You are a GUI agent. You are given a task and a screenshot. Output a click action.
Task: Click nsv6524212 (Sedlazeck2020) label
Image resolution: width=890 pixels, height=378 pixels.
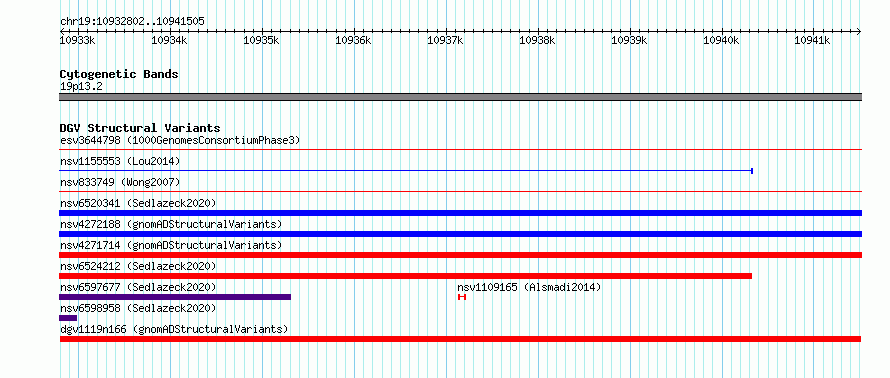(x=138, y=266)
